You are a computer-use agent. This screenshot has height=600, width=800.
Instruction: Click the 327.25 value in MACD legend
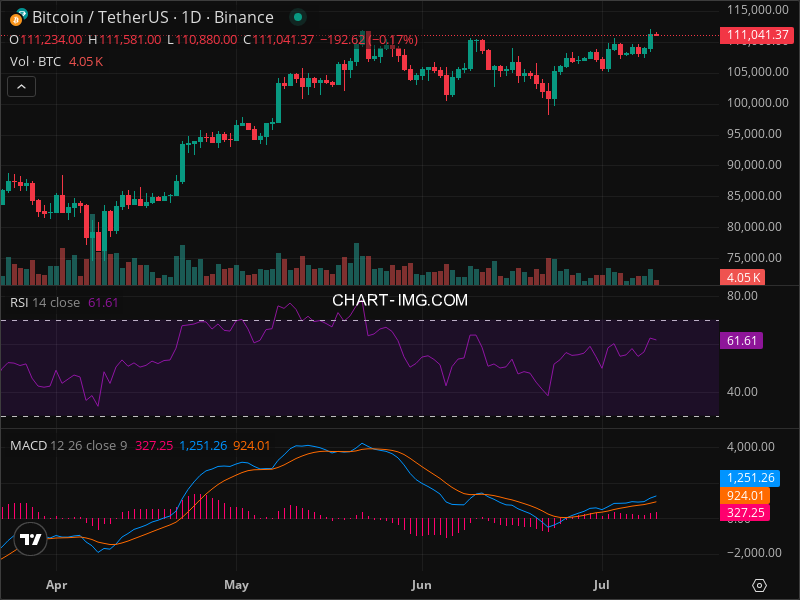[154, 445]
